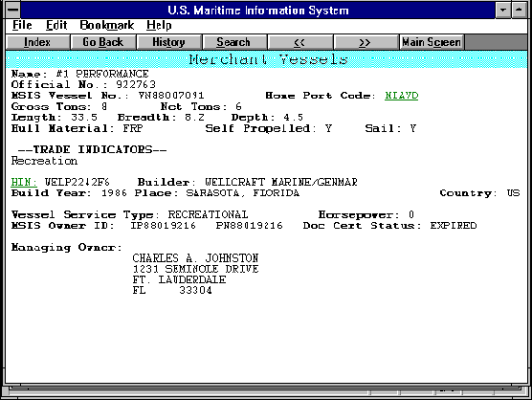
Task: Open the Help menu
Action: tap(159, 26)
